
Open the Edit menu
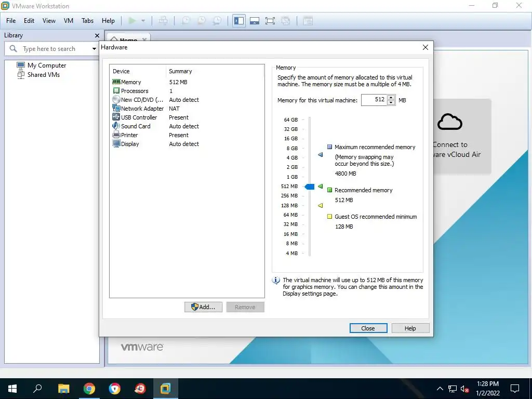coord(29,21)
